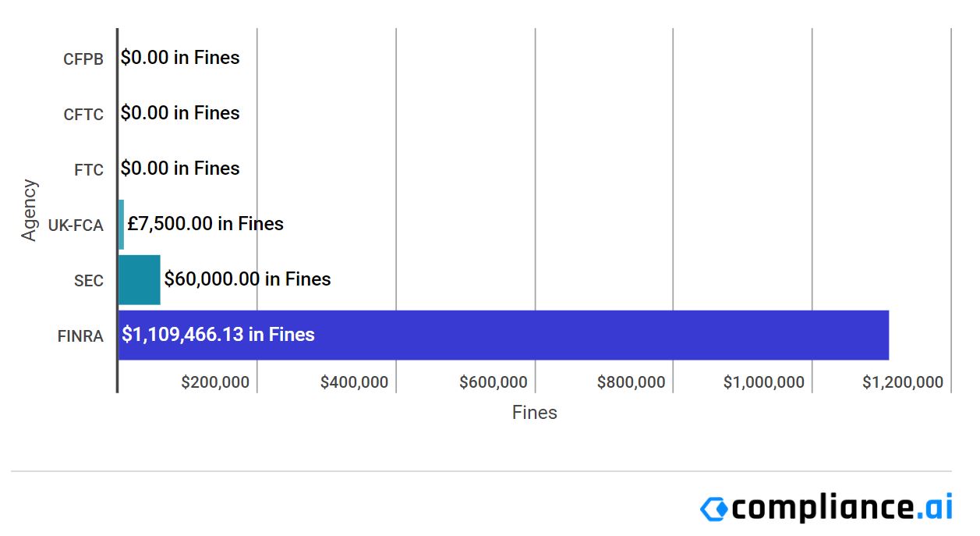Viewport: 980px width, 536px height.
Task: Click the compliance.ai brand text
Action: [x=842, y=507]
